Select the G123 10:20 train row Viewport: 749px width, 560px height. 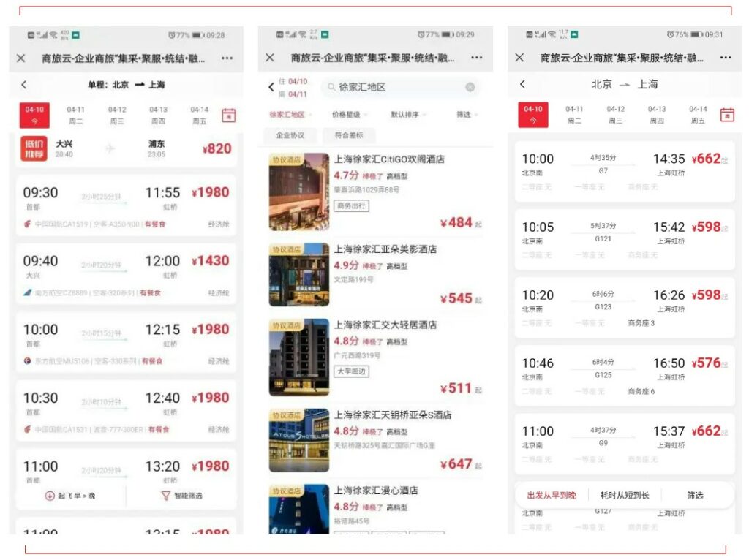pos(625,308)
